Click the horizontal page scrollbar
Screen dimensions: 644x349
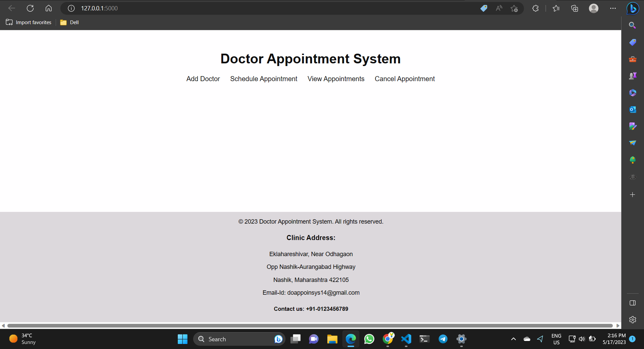coord(310,326)
